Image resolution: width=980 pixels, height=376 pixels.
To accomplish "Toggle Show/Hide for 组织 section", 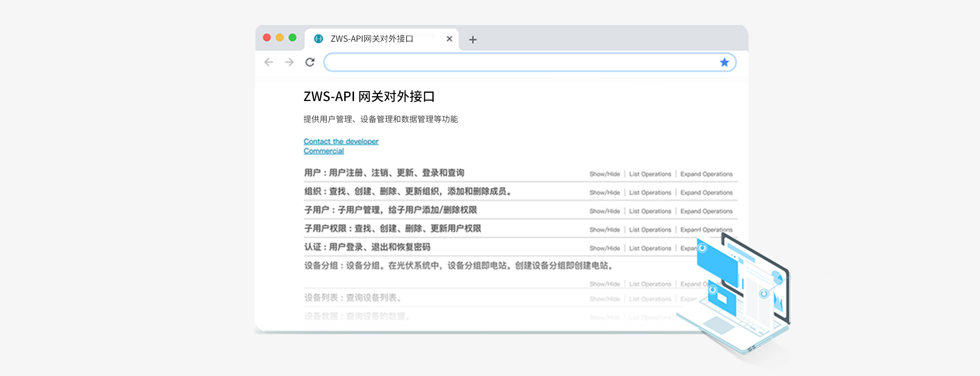I will [604, 192].
